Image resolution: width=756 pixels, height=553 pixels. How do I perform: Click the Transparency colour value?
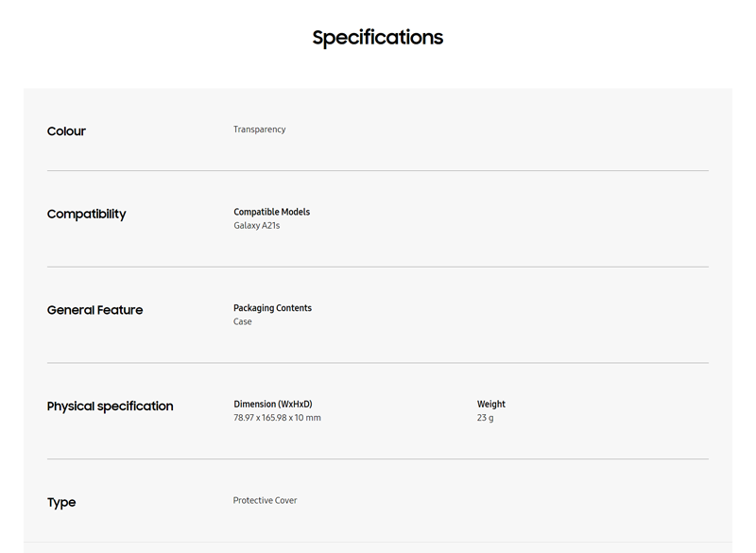click(x=259, y=130)
